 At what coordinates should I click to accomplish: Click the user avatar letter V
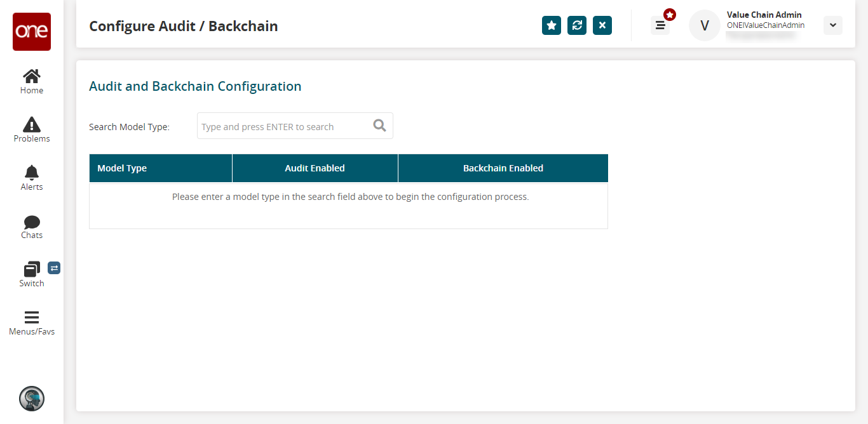705,25
